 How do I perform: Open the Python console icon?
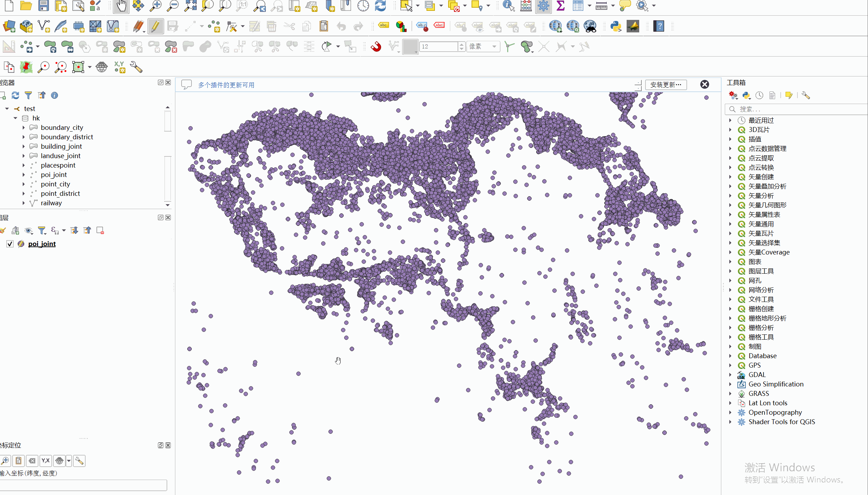(x=615, y=26)
